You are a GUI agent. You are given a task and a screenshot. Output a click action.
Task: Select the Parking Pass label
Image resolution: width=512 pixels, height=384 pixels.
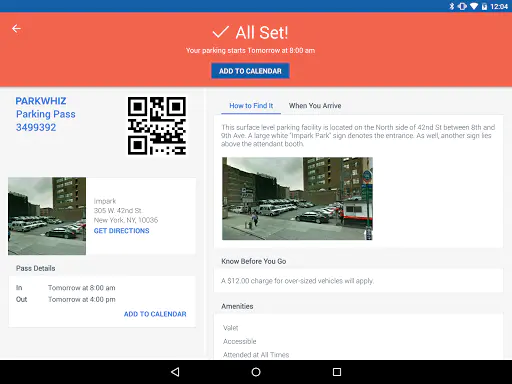coord(46,114)
